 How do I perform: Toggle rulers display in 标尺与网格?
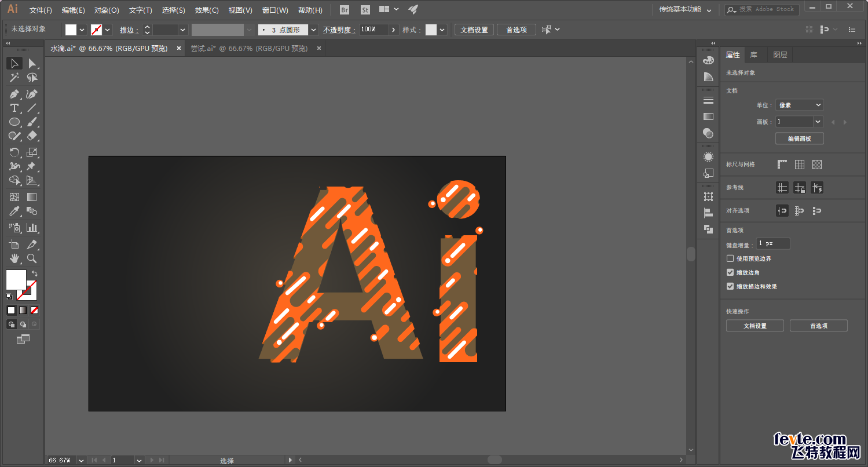(782, 165)
